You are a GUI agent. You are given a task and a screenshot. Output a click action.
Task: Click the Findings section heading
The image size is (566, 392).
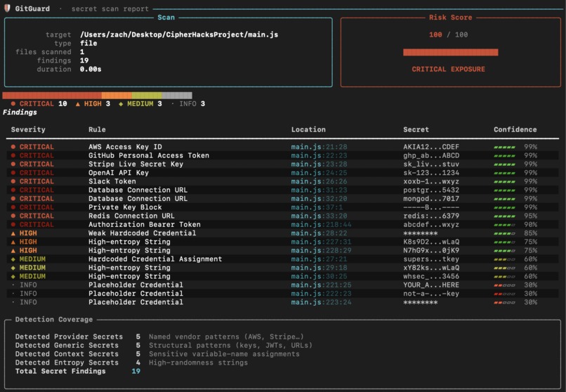[20, 112]
